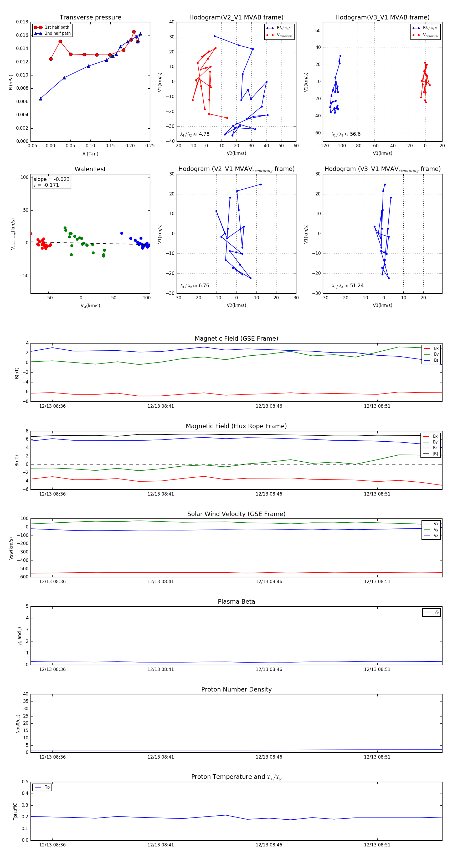This screenshot has height=868, width=473.
Task: Click the 'slope = -0.023' annotation
Action: click(x=52, y=179)
